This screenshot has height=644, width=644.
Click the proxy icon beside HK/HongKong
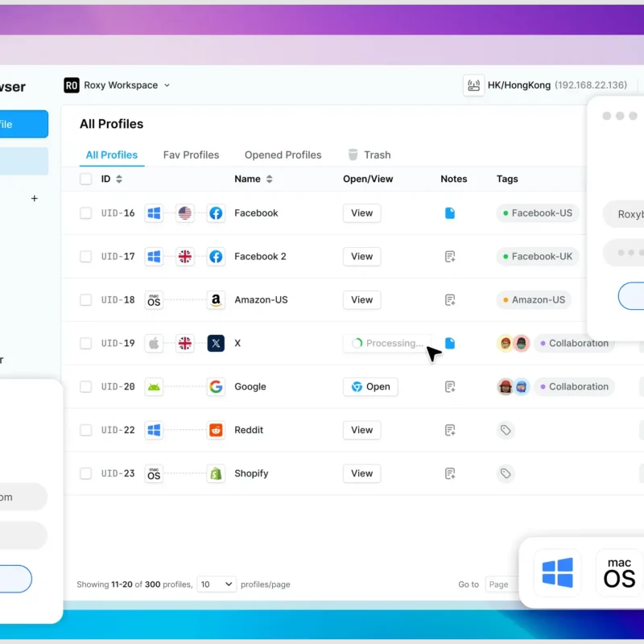click(473, 85)
